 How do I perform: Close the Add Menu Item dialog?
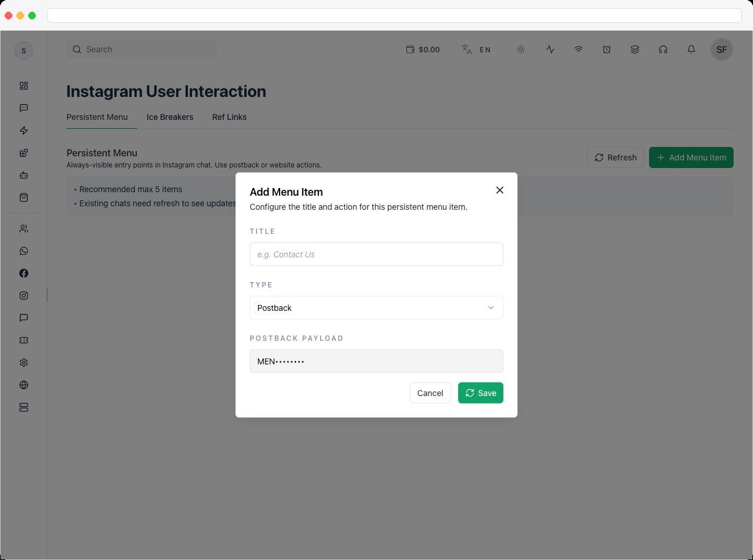click(x=500, y=190)
